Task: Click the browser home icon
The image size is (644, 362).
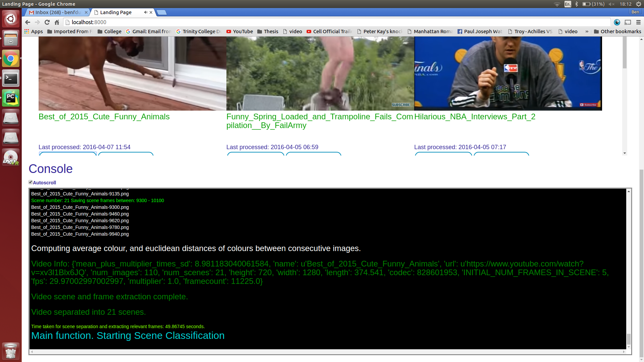Action: coord(57,22)
